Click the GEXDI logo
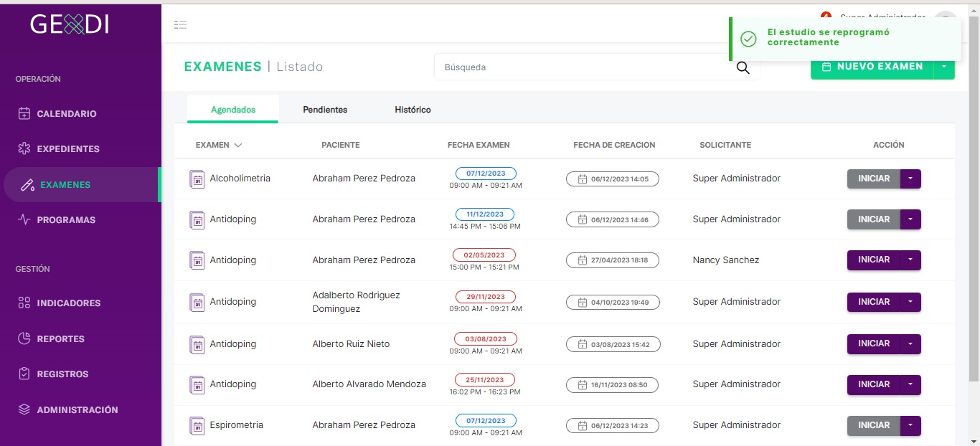 [70, 24]
